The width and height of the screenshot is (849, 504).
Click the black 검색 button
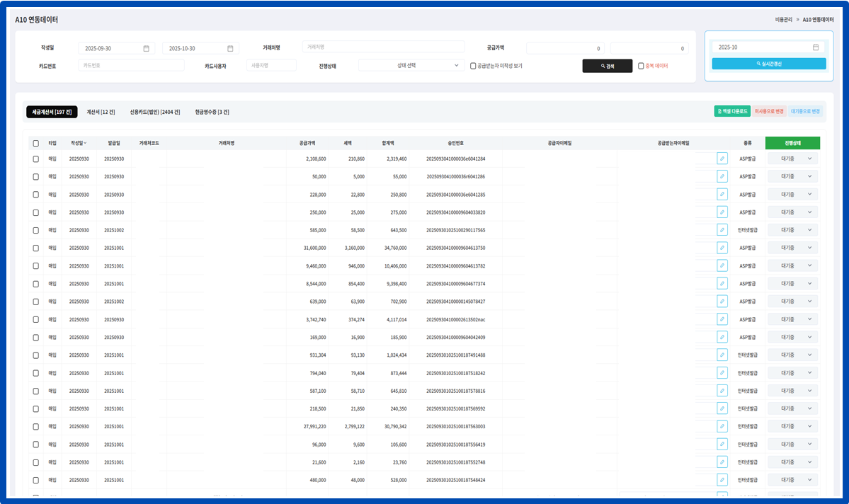(x=607, y=66)
